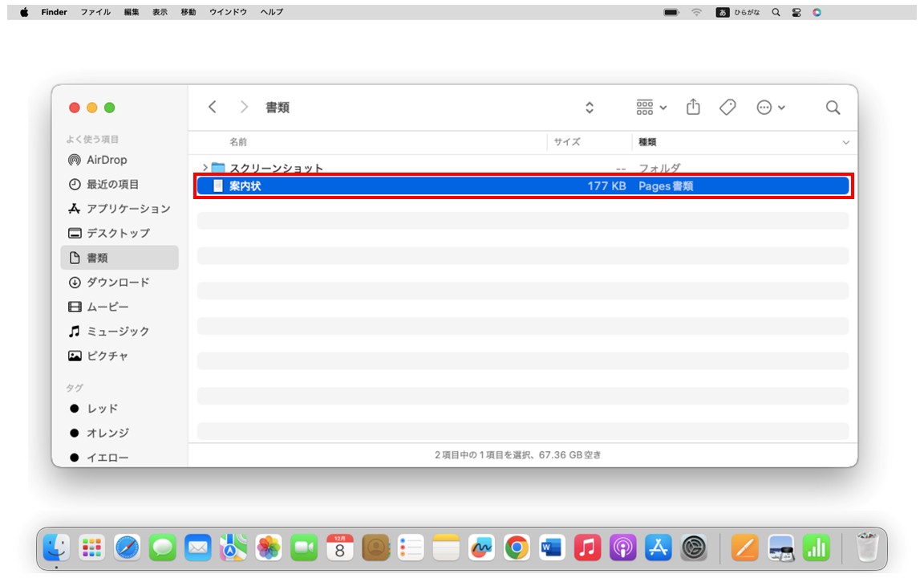Click the Wi-Fi icon in the menu bar

point(697,12)
